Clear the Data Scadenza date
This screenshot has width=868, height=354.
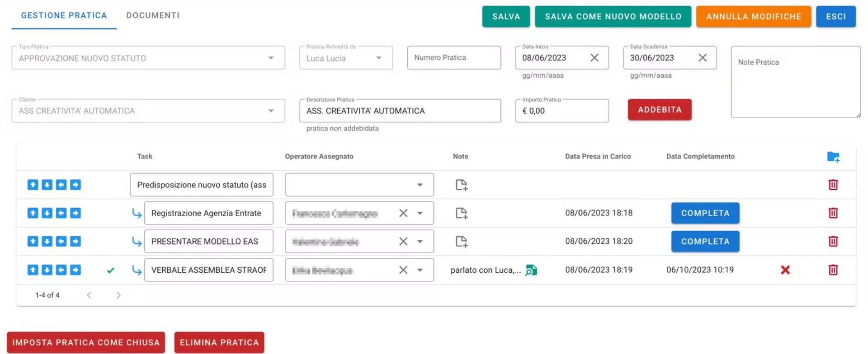pyautogui.click(x=703, y=58)
